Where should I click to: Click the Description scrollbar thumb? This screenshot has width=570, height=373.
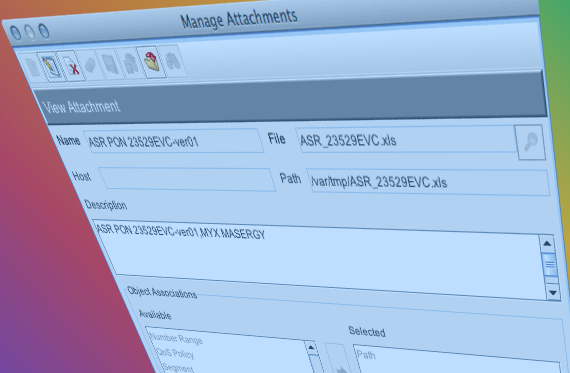(550, 265)
